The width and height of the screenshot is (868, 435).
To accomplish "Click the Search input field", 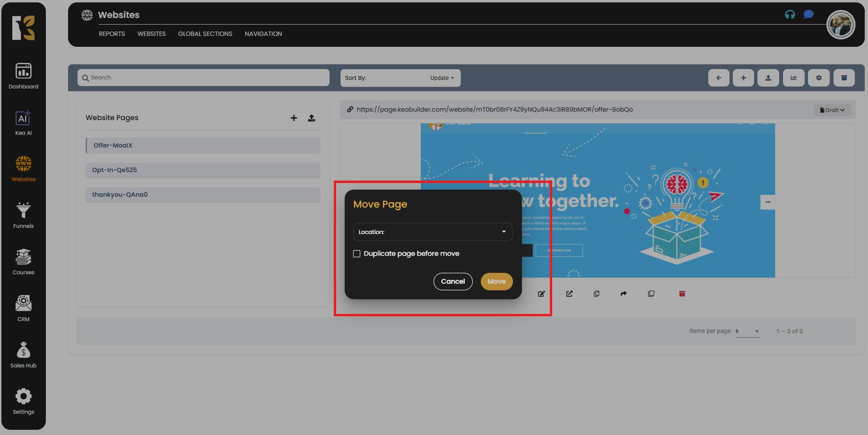I will tap(203, 78).
